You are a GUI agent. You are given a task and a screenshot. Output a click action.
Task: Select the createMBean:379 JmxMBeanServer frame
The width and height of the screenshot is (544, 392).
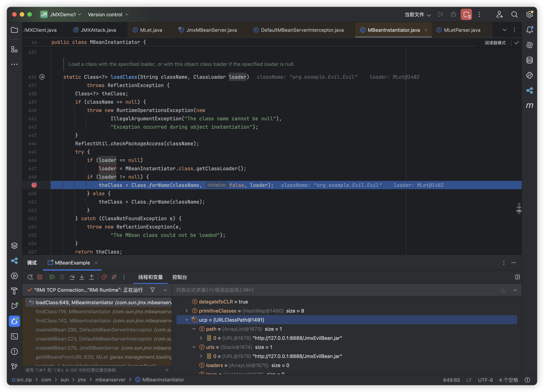coord(98,348)
